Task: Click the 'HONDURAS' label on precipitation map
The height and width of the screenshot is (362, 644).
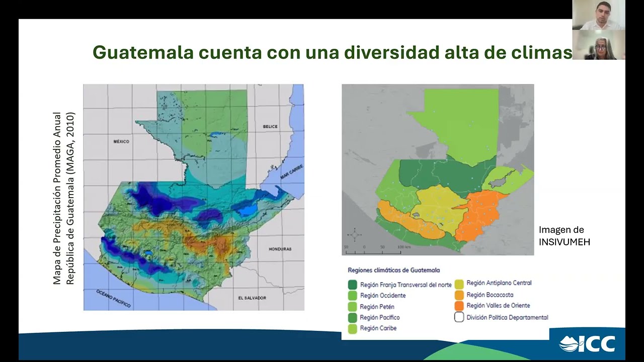Action: click(x=280, y=249)
